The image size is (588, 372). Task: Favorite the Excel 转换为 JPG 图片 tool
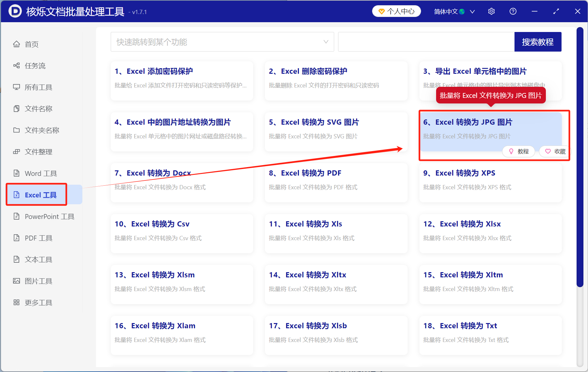(x=553, y=151)
